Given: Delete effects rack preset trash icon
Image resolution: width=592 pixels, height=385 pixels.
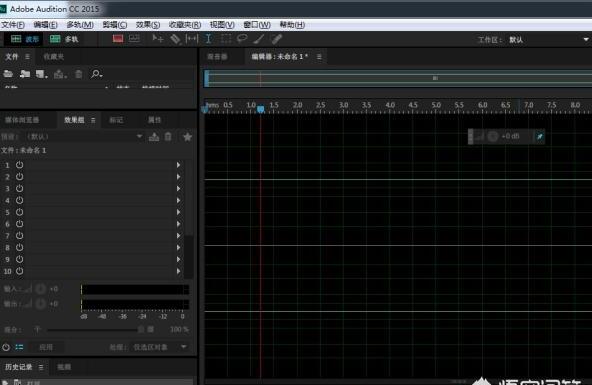Looking at the screenshot, I should coord(168,137).
